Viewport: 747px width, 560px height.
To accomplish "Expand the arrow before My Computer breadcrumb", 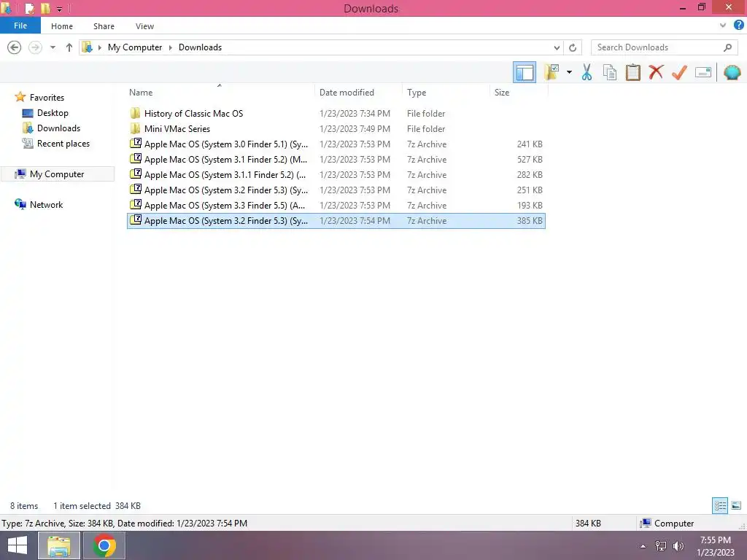I will click(99, 47).
